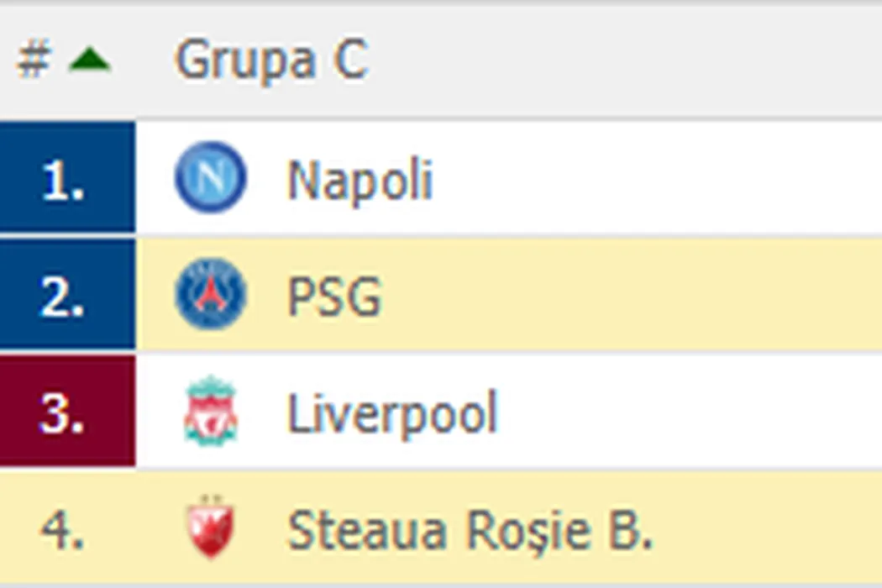882x588 pixels.
Task: Click the maroon position 3. cell
Action: point(66,412)
